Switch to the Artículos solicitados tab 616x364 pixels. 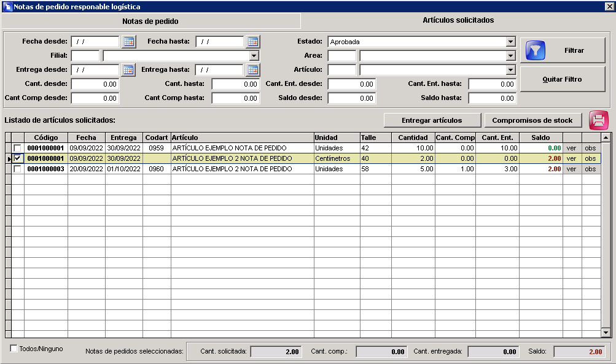[458, 20]
